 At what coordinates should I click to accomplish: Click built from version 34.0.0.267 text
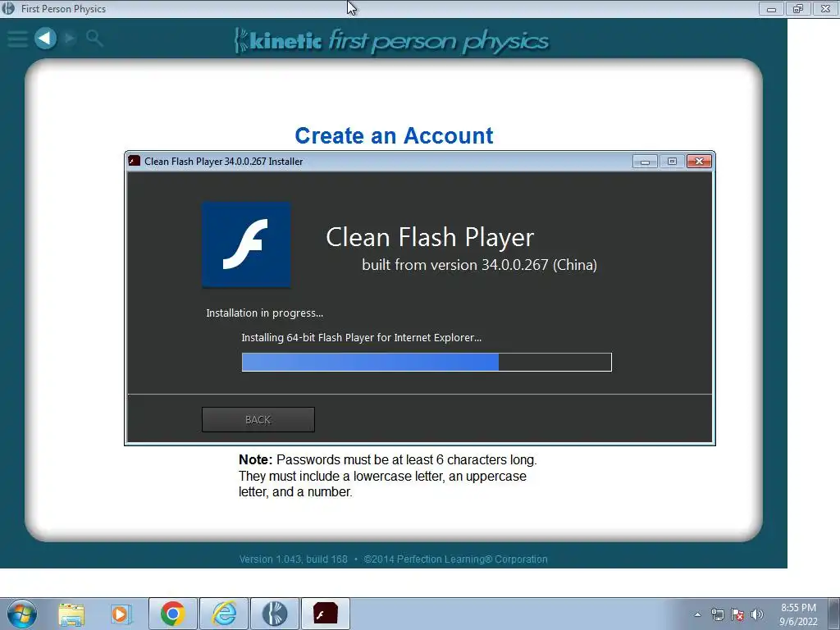479,265
